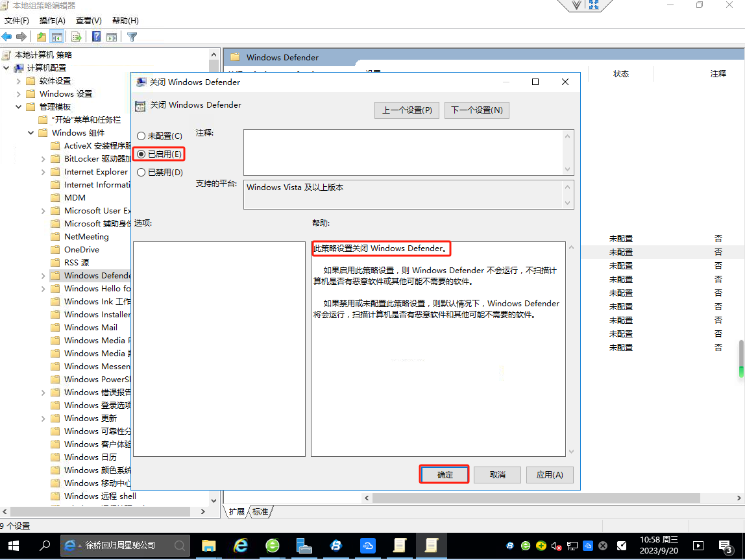Collapse the Windows 组件 tree node
The height and width of the screenshot is (560, 745).
[31, 133]
